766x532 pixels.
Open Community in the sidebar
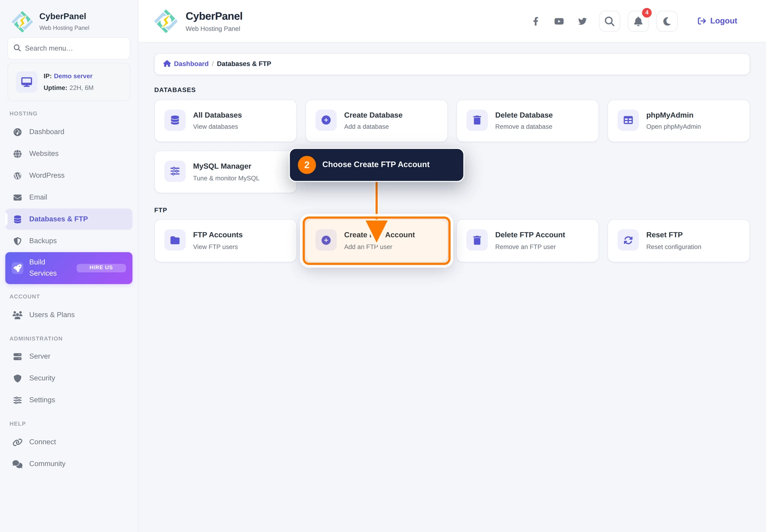[69, 464]
